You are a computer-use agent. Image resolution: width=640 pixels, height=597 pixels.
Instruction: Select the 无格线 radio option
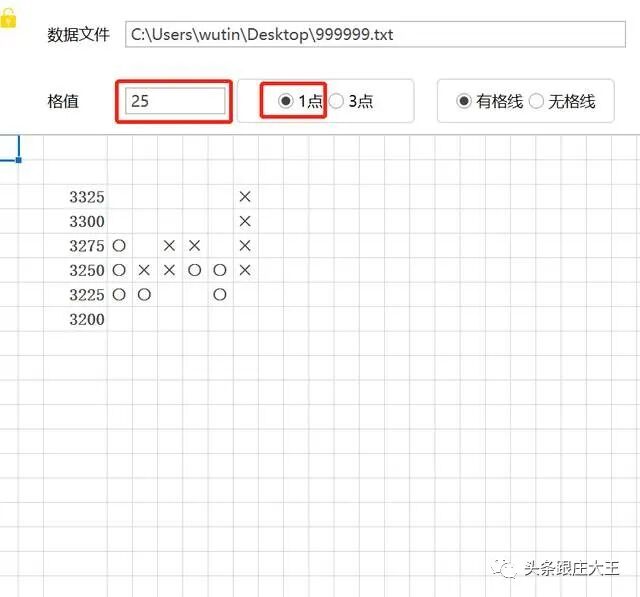(x=536, y=101)
